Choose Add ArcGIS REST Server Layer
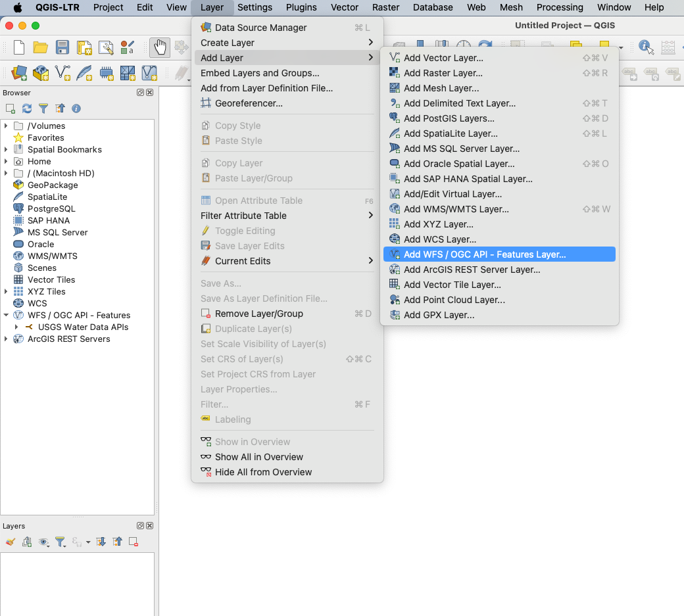The width and height of the screenshot is (684, 616). (499, 270)
